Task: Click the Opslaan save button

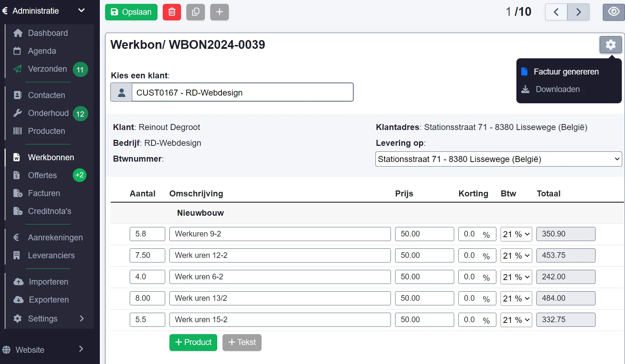Action: pyautogui.click(x=131, y=12)
